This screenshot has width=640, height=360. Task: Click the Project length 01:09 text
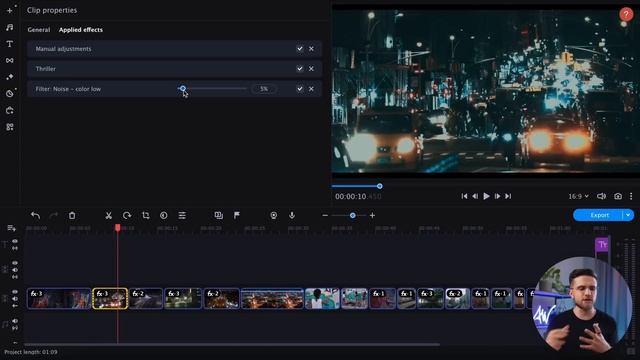tap(31, 352)
